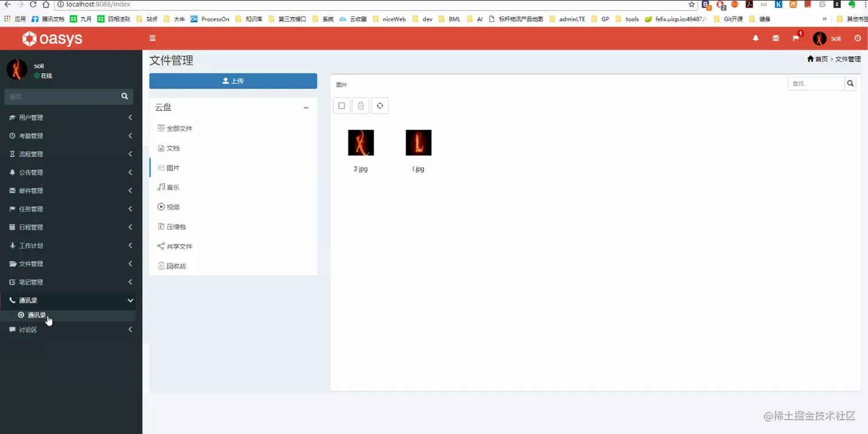Toggle the sidebar hamburger menu icon
This screenshot has height=434, width=868.
[x=153, y=38]
